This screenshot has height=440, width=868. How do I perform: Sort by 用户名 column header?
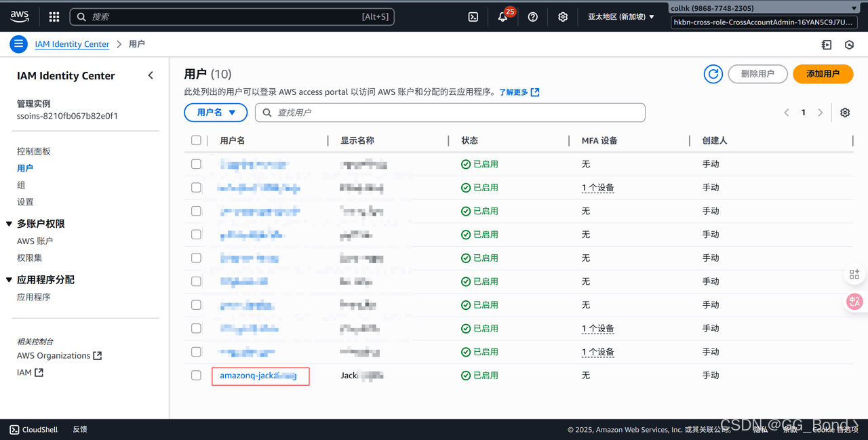pyautogui.click(x=233, y=141)
